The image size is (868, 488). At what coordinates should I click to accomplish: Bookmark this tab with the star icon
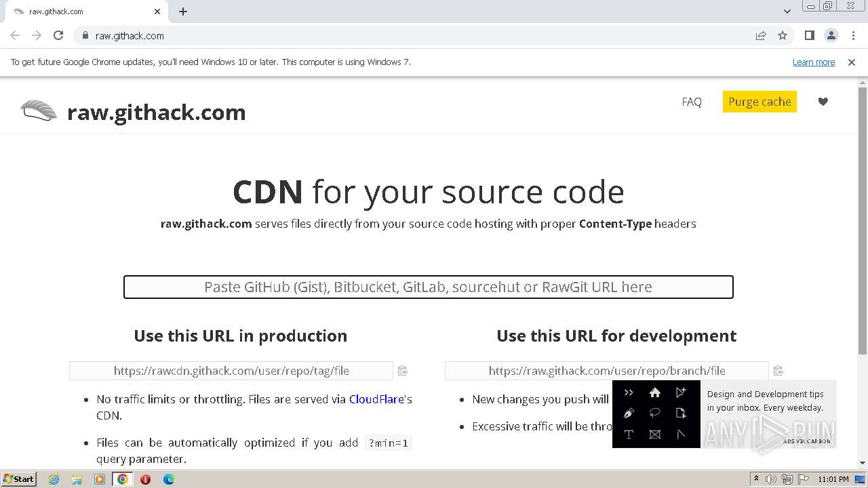[783, 35]
